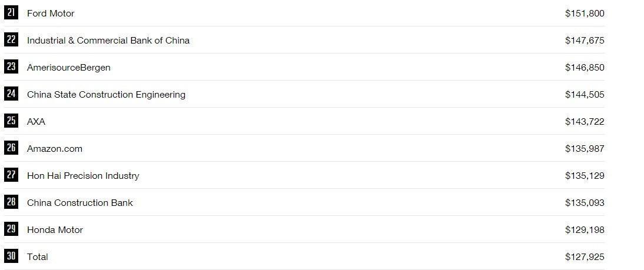Image resolution: width=644 pixels, height=270 pixels.
Task: Click the rank 22 badge
Action: pyautogui.click(x=11, y=39)
